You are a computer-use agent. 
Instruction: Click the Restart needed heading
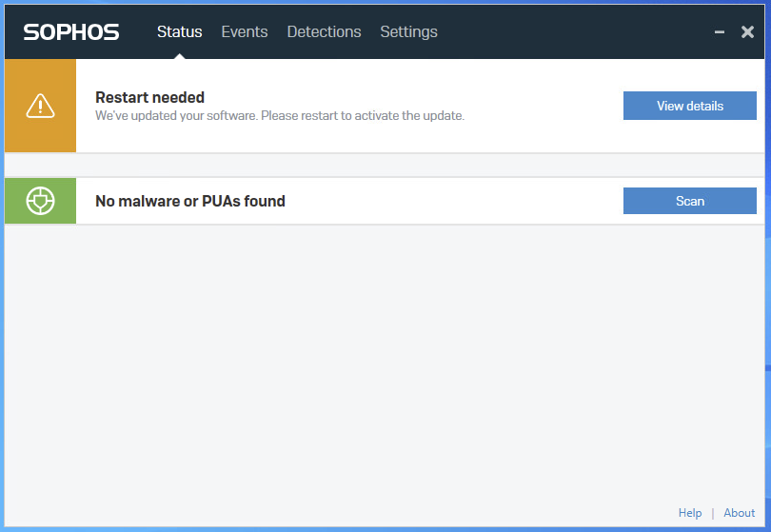coord(150,97)
